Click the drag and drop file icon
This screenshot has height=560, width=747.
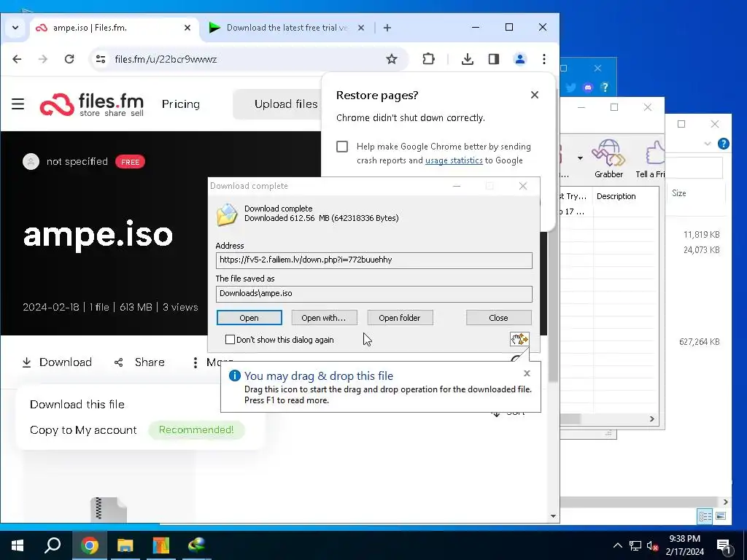pyautogui.click(x=519, y=339)
